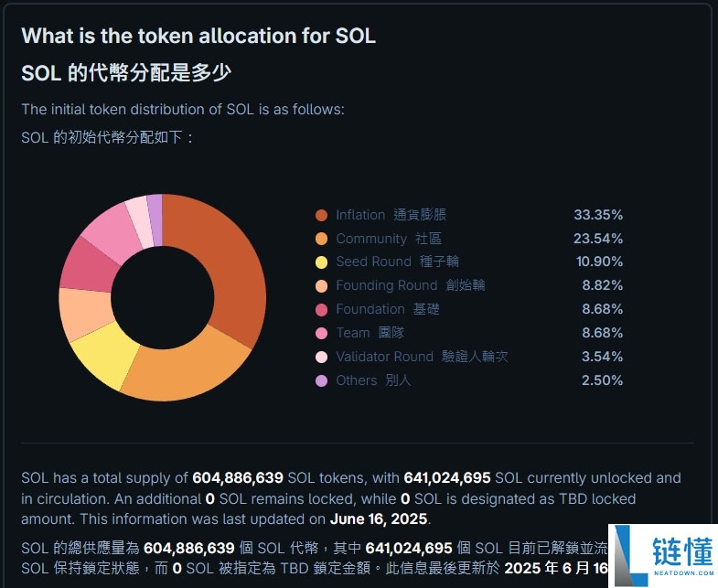Click the 641,024,695 figure in English paragraph
718x588 pixels.
click(447, 478)
